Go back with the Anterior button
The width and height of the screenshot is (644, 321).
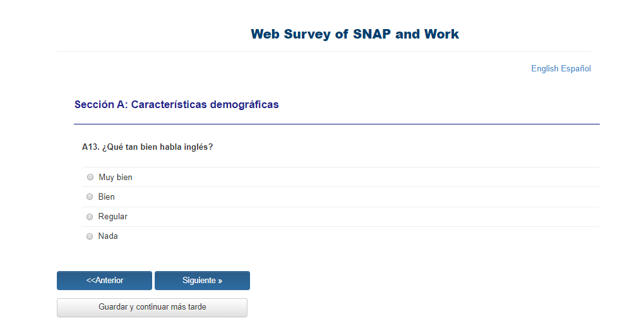coord(104,281)
